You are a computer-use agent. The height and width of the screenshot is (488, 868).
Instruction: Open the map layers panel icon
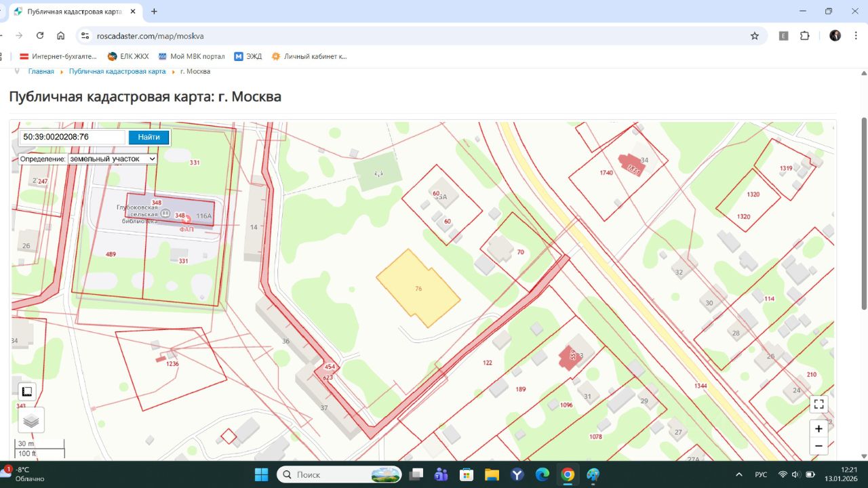(x=31, y=420)
